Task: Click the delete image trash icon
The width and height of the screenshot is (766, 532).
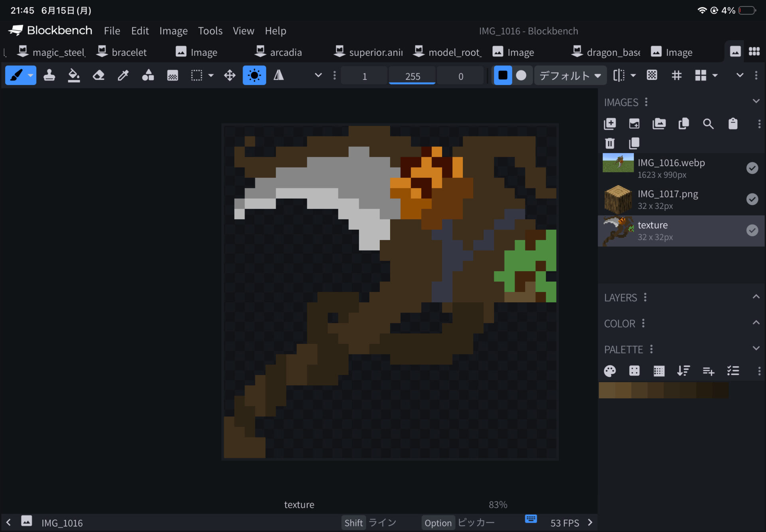Action: (x=610, y=143)
